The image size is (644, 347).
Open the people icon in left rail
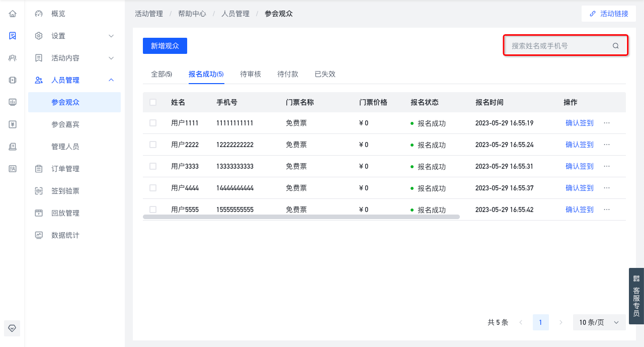(x=13, y=58)
